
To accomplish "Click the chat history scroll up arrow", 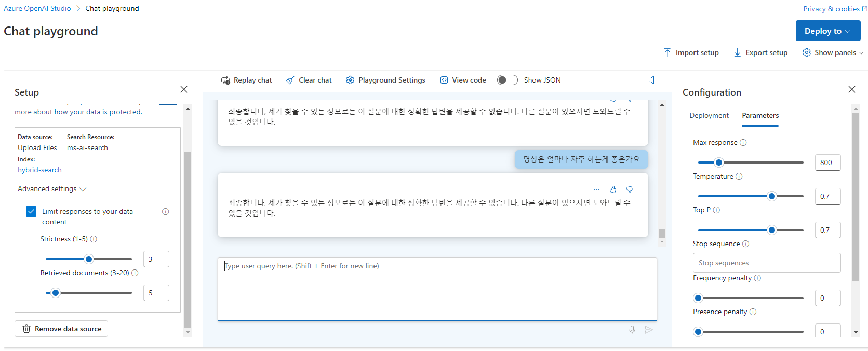I will [662, 105].
